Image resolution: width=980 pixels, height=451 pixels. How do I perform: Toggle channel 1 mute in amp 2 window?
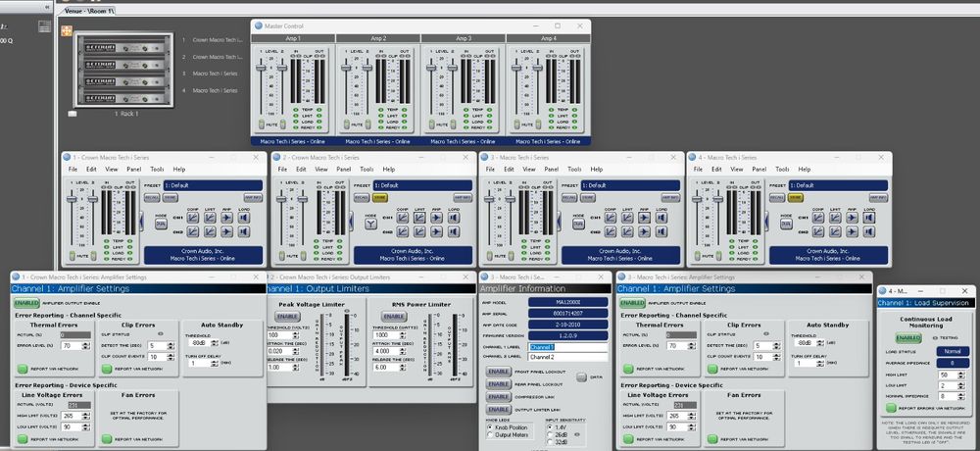[283, 255]
